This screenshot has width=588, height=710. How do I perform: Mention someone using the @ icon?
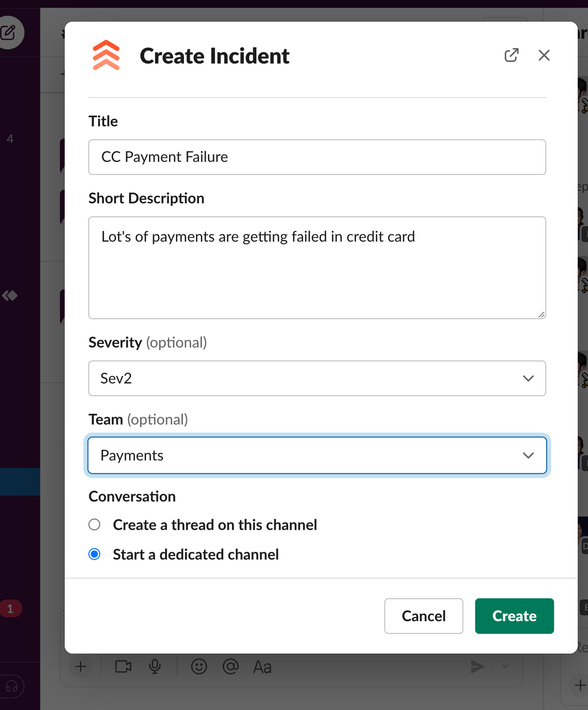tap(231, 666)
